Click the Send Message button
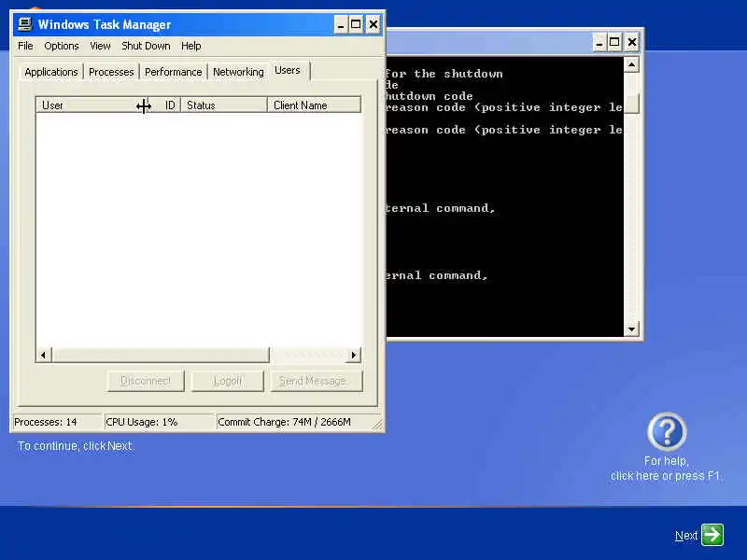747x560 pixels. (317, 381)
